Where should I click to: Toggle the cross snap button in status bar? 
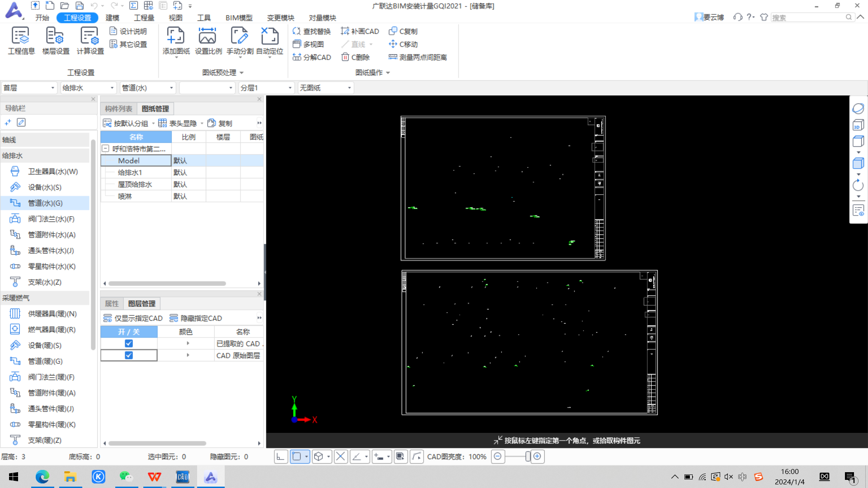coord(340,456)
